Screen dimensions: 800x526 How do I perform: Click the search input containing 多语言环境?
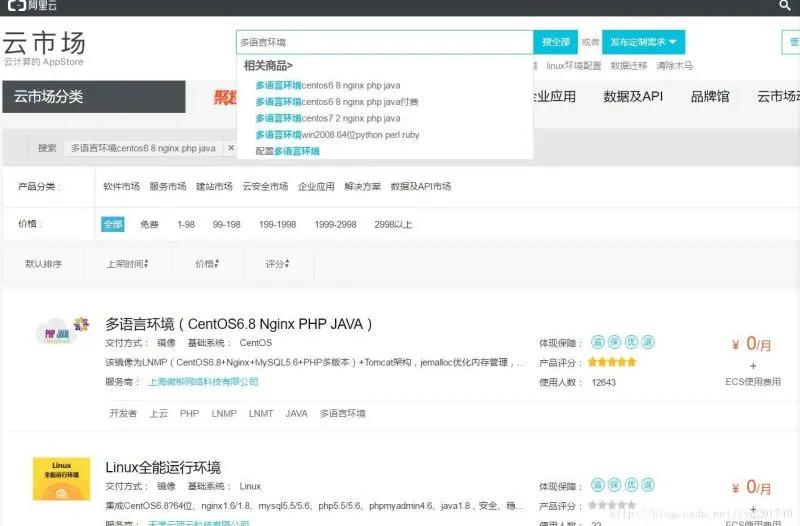pos(384,42)
